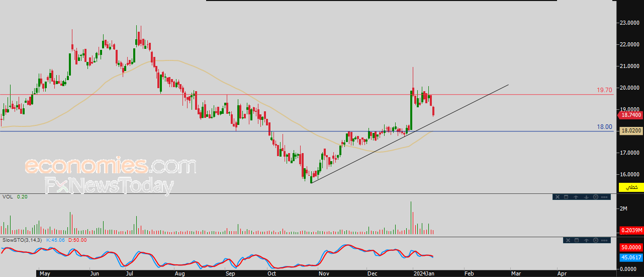This screenshot has height=277, width=644.
Task: Click the 21.000 price axis label
Action: [630, 66]
